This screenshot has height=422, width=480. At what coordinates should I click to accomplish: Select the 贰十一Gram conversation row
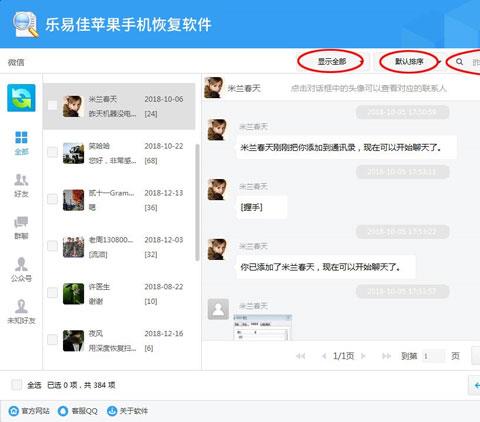tap(119, 200)
